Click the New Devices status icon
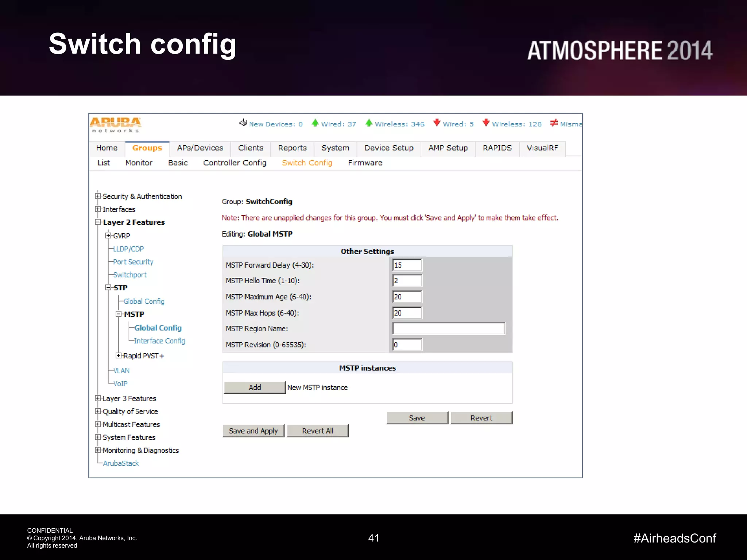The height and width of the screenshot is (560, 747). (243, 123)
